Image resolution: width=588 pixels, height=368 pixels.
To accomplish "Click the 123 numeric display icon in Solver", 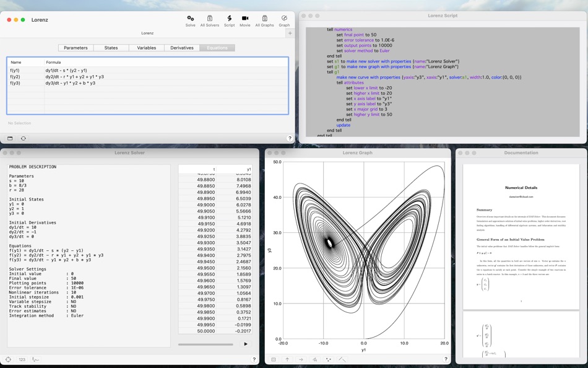I will [x=20, y=359].
